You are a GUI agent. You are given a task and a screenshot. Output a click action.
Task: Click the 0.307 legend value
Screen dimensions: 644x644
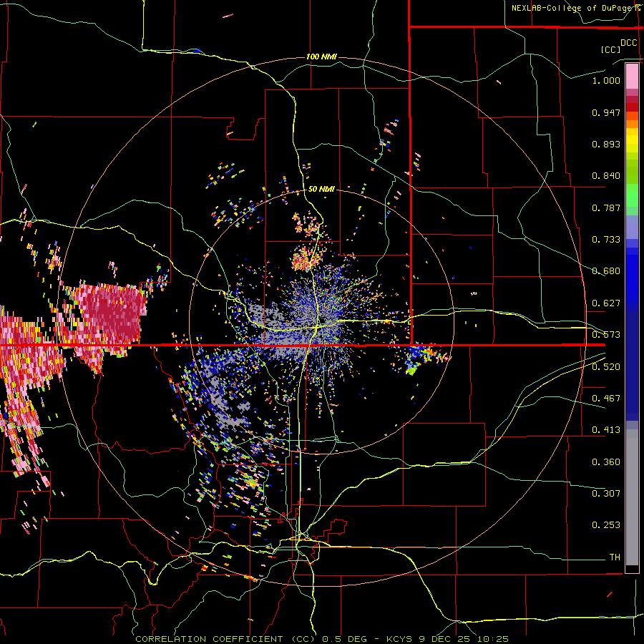click(606, 494)
